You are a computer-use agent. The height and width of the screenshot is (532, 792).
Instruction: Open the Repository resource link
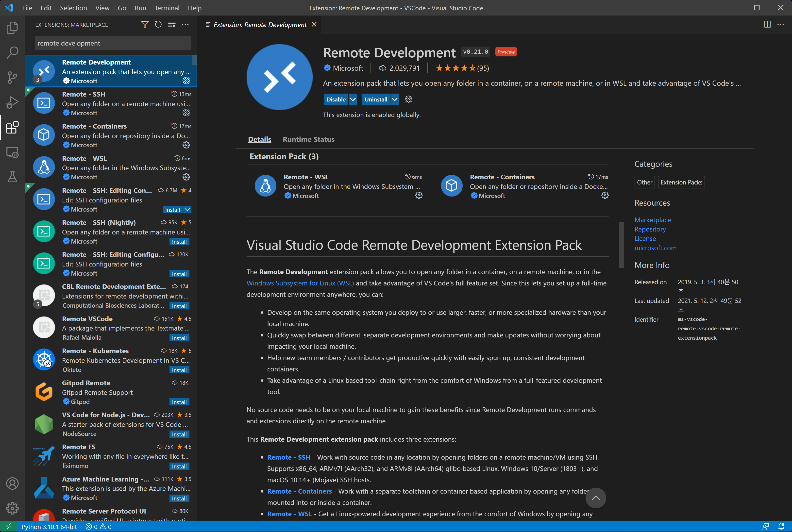point(650,229)
